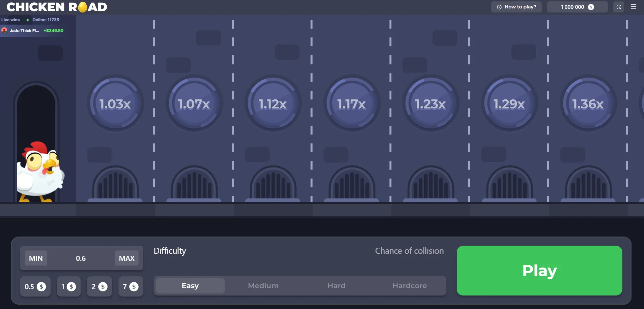
Task: Select the Easy difficulty tab
Action: pyautogui.click(x=190, y=285)
